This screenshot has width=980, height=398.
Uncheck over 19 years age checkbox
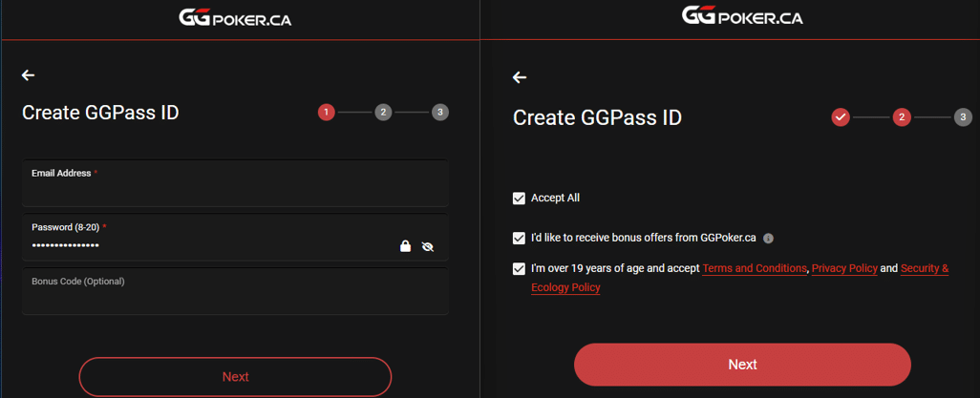(519, 269)
